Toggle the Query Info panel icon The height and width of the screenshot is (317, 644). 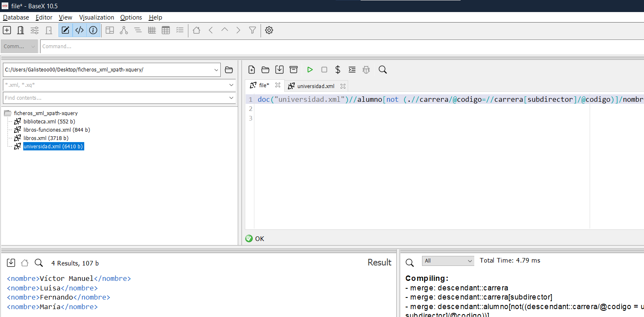[93, 30]
